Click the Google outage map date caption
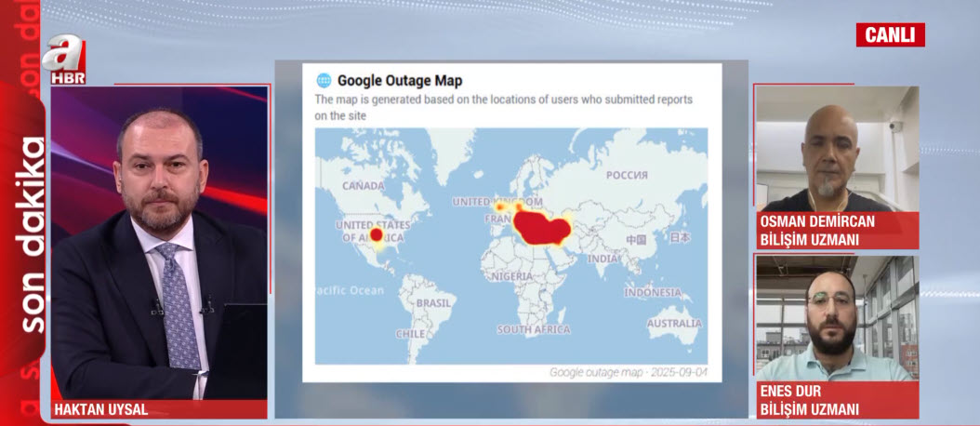This screenshot has height=426, width=980. (x=627, y=372)
